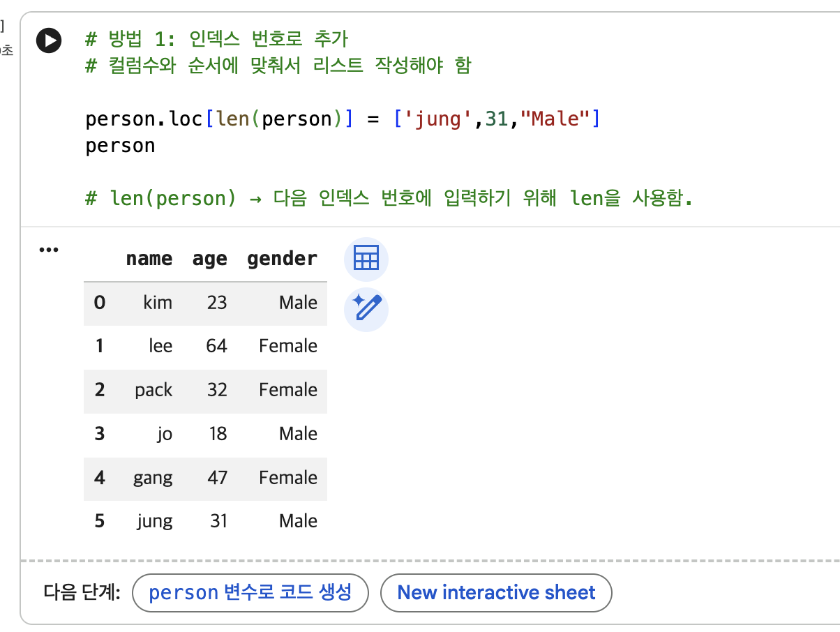Viewport: 840px width, 632px height.
Task: Select the name column header
Action: coord(149,259)
